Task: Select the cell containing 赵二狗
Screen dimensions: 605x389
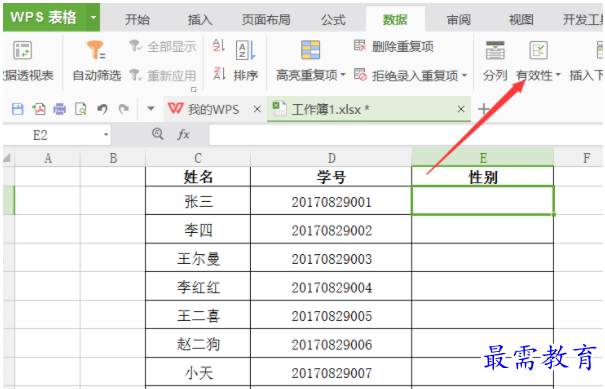Action: [198, 343]
